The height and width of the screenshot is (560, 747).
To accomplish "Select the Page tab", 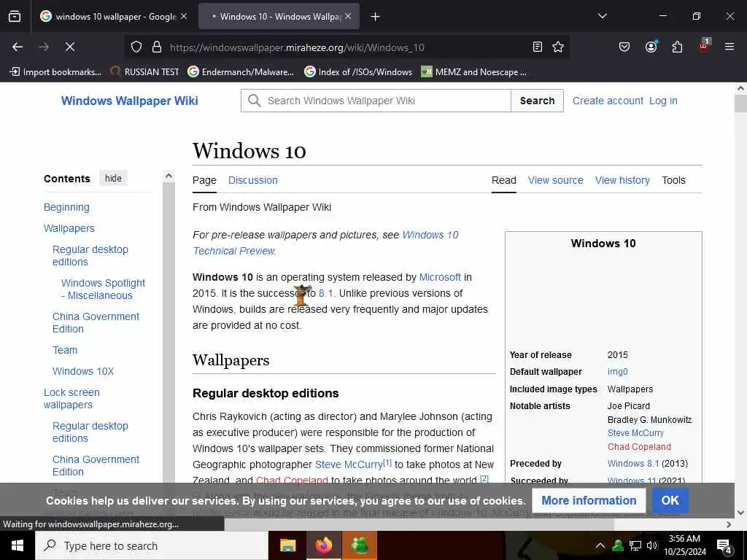I will 204,180.
